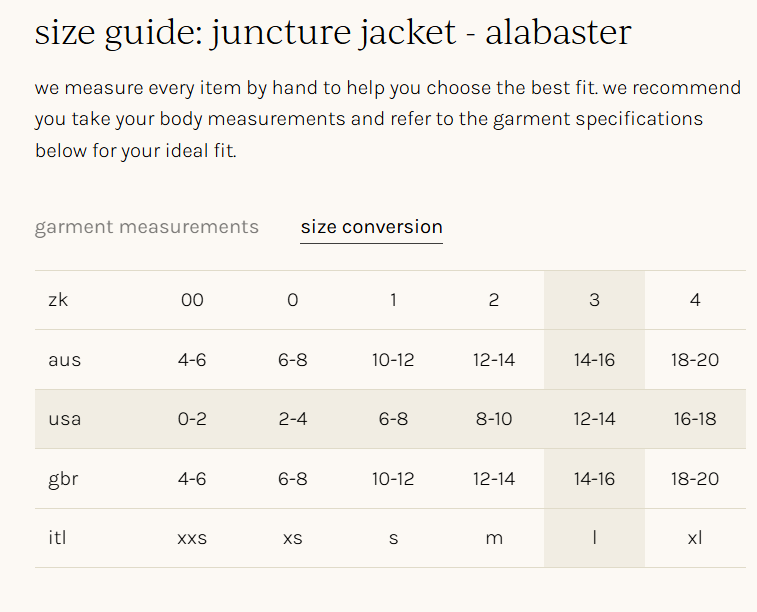
Task: Click zk size 4 cell
Action: [695, 300]
